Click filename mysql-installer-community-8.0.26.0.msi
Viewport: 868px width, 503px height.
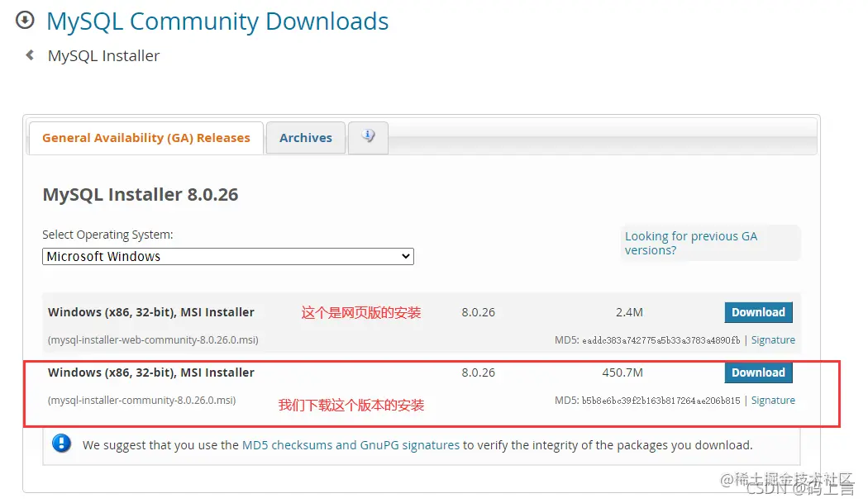click(x=141, y=400)
